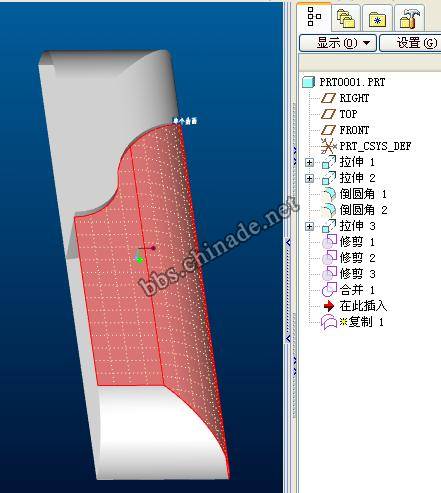
Task: Open the 显示 dropdown menu
Action: click(x=338, y=43)
